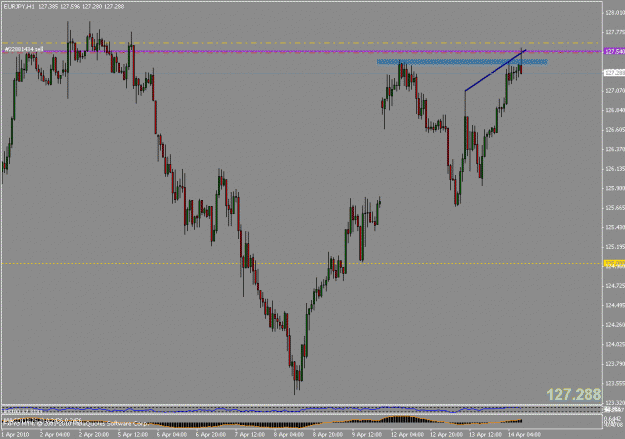This screenshot has width=625, height=439.
Task: Select the blue oscillator line in the first indicator window
Action: click(x=262, y=409)
